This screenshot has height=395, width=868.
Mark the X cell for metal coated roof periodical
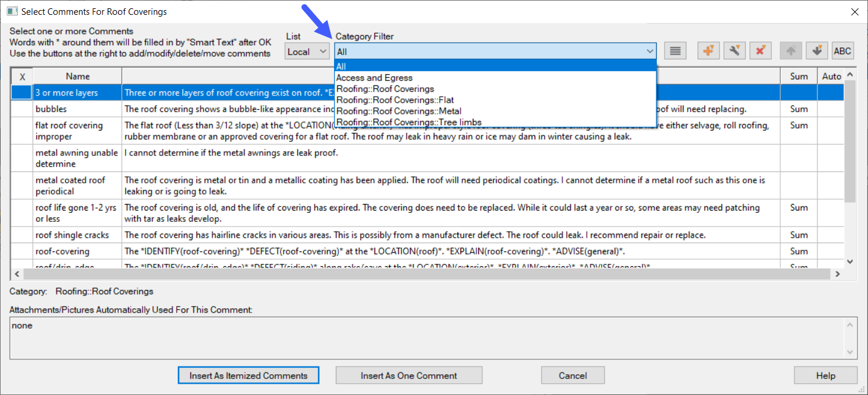pos(22,186)
